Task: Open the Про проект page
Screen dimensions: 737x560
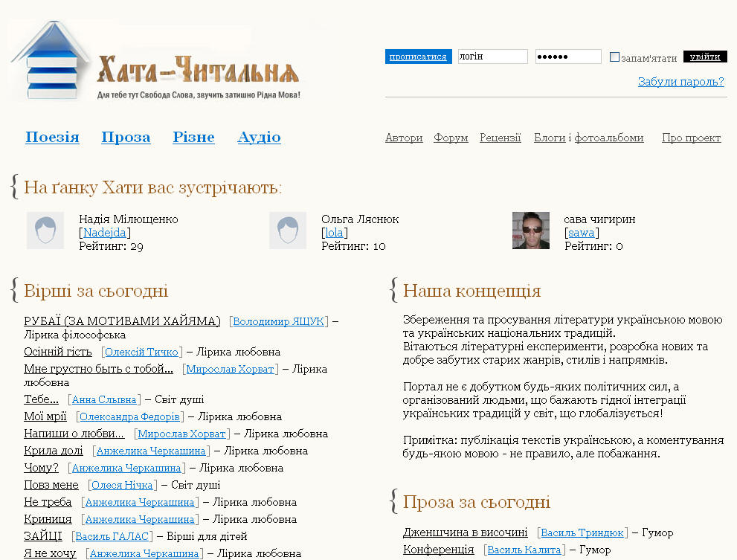Action: (x=692, y=138)
